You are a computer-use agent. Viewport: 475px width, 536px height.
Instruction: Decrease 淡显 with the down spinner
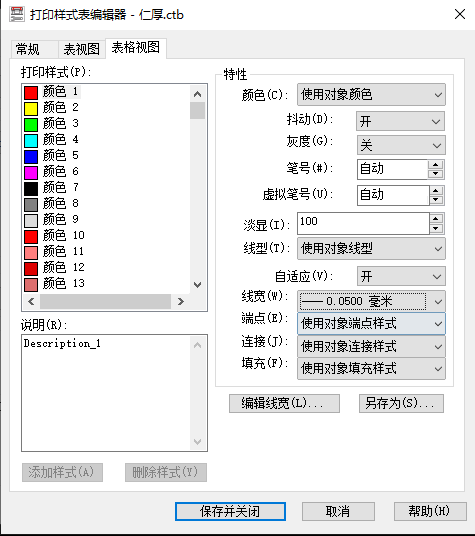(x=436, y=228)
